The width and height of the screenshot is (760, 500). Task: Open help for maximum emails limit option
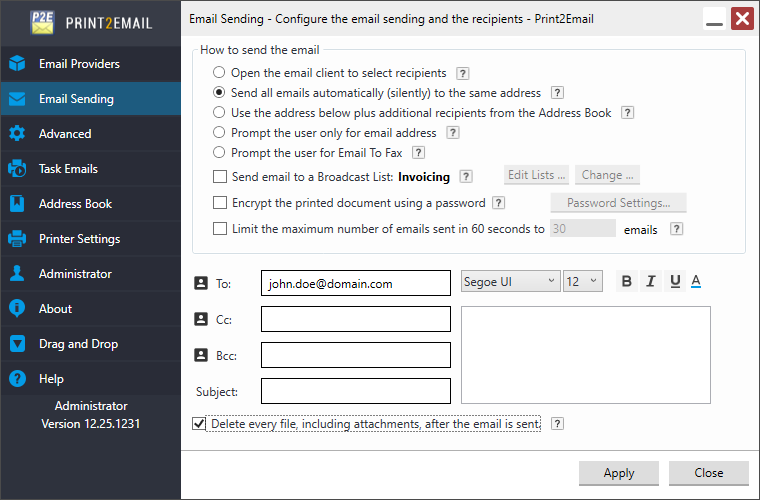coord(677,229)
